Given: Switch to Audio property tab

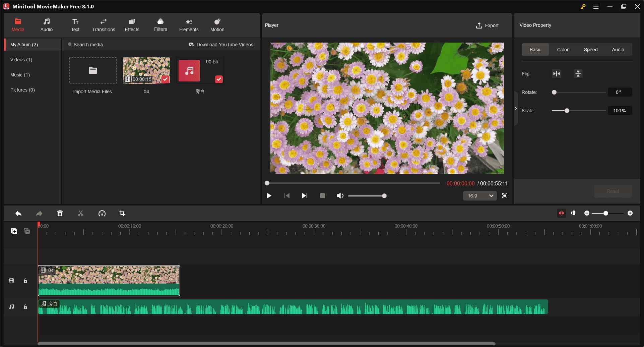Looking at the screenshot, I should coord(618,50).
